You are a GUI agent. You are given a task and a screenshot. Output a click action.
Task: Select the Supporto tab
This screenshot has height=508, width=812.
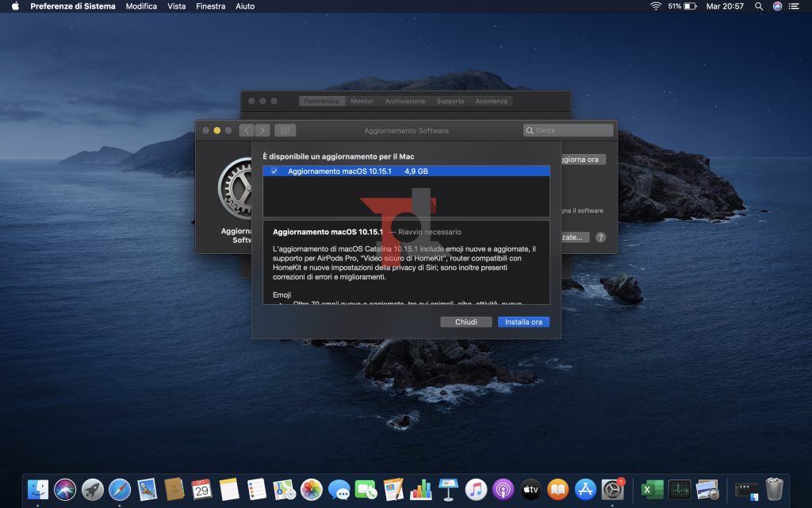click(450, 101)
